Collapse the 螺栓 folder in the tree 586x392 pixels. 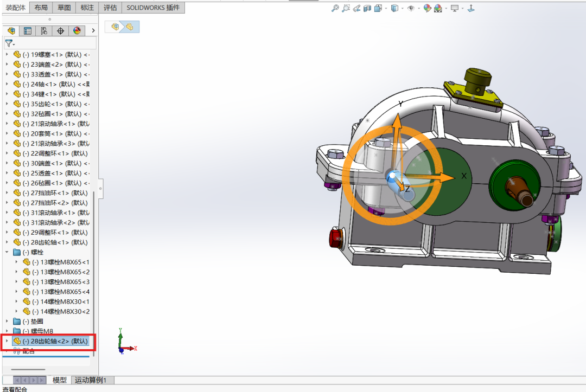(x=7, y=252)
